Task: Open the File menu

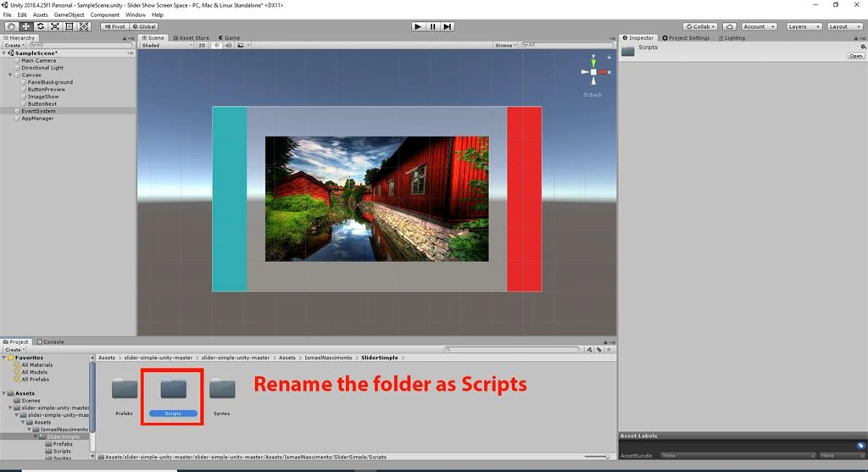Action: [7, 15]
